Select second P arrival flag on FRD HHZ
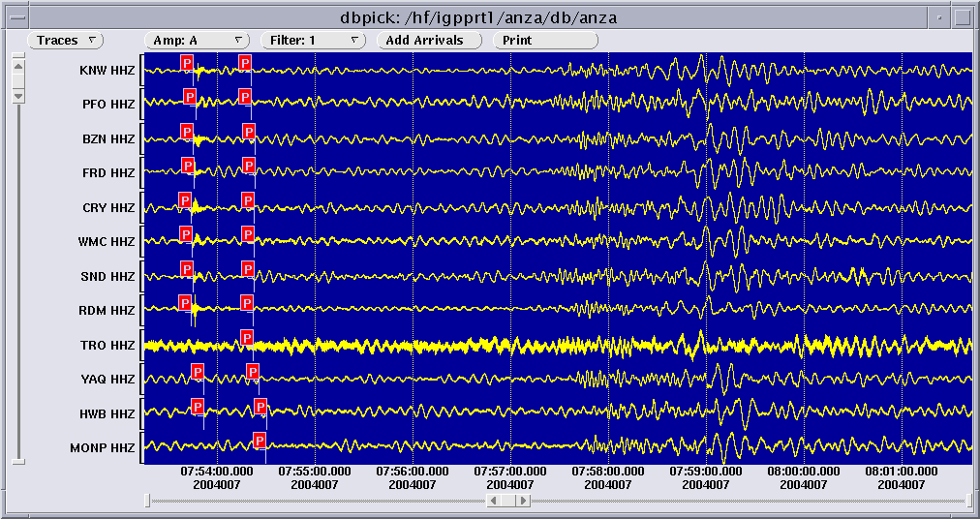Screen dimensions: 980x519 pyautogui.click(x=249, y=165)
